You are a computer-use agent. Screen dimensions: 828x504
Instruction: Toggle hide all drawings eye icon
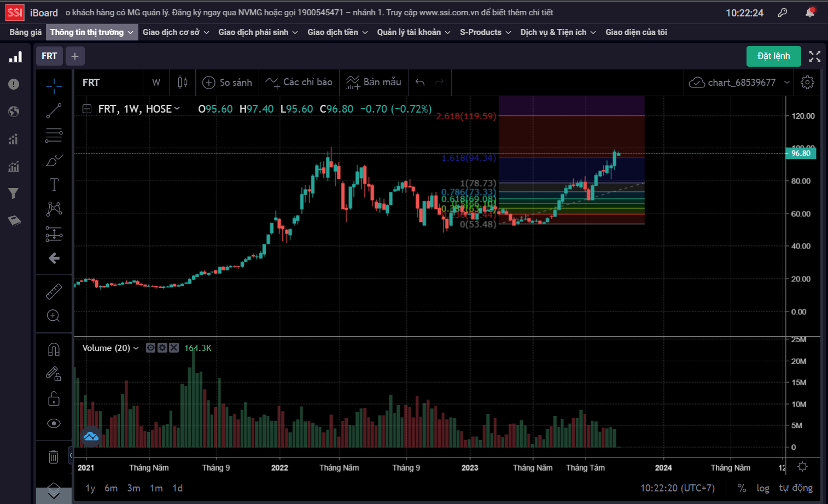54,424
